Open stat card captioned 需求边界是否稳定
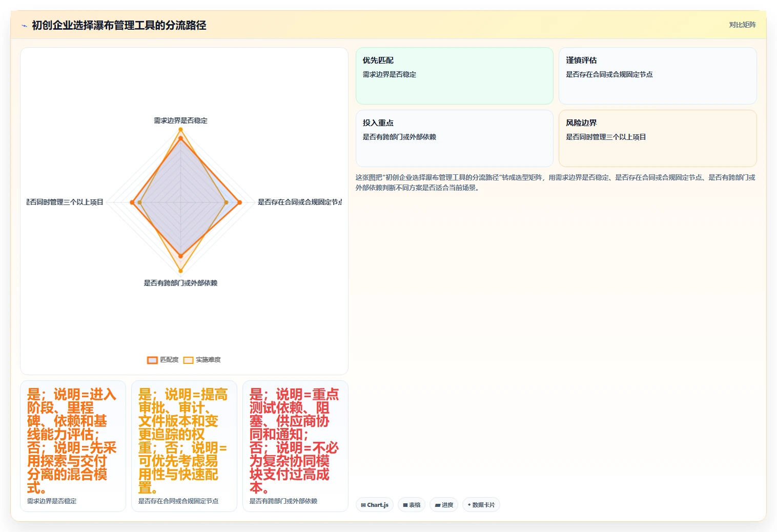 click(73, 446)
